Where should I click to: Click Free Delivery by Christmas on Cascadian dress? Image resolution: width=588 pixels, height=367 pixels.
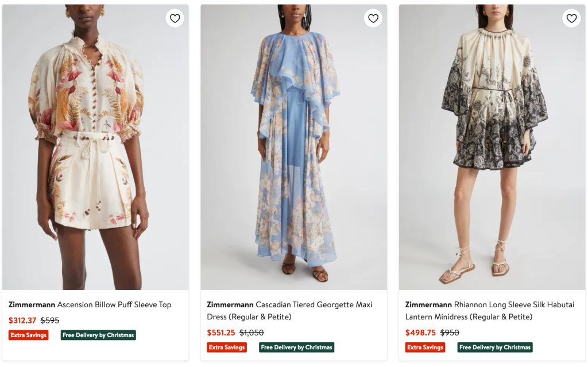[x=297, y=347]
